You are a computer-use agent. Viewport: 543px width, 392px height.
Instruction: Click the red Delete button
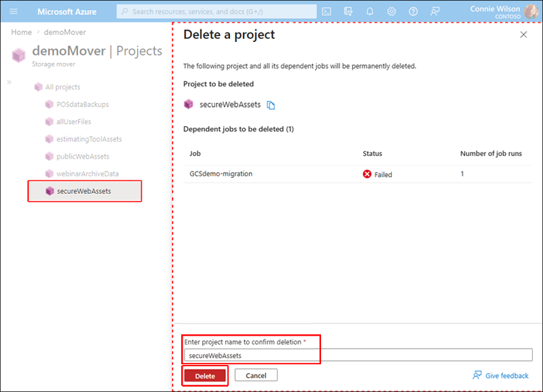click(x=205, y=376)
